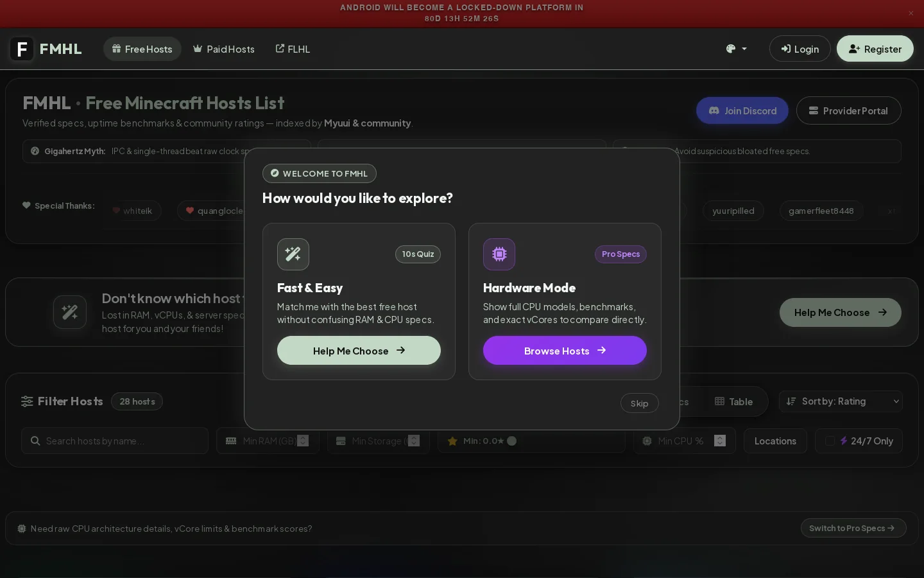The height and width of the screenshot is (578, 924).
Task: Focus the 'Search hosts by name' field
Action: 115,441
